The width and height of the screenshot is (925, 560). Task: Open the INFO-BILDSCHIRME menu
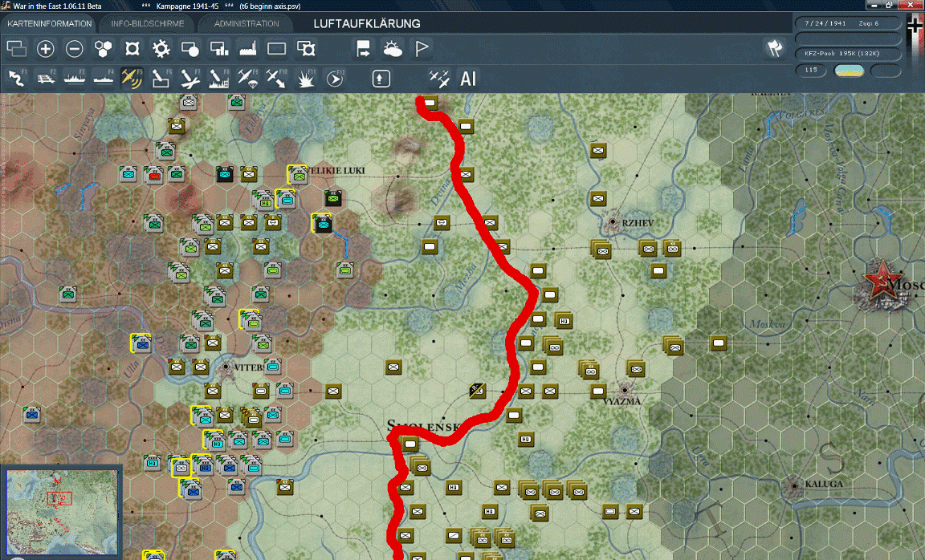click(x=146, y=23)
